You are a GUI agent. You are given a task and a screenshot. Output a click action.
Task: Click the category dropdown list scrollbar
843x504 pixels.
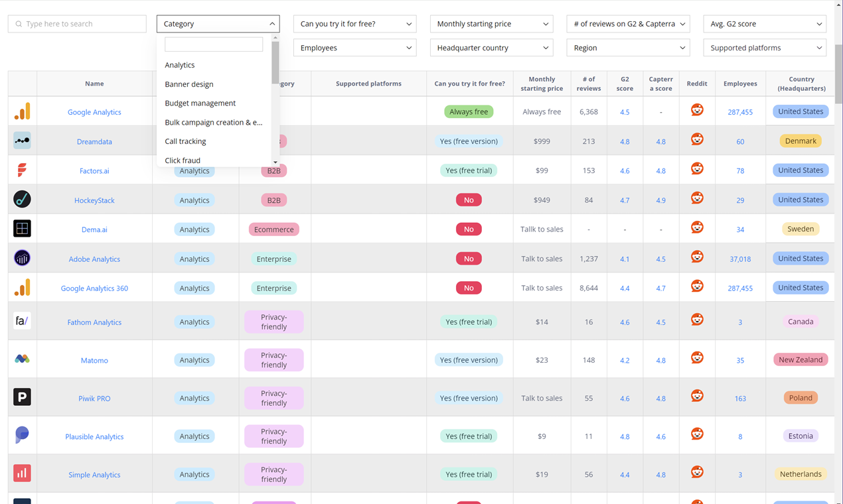tap(275, 63)
